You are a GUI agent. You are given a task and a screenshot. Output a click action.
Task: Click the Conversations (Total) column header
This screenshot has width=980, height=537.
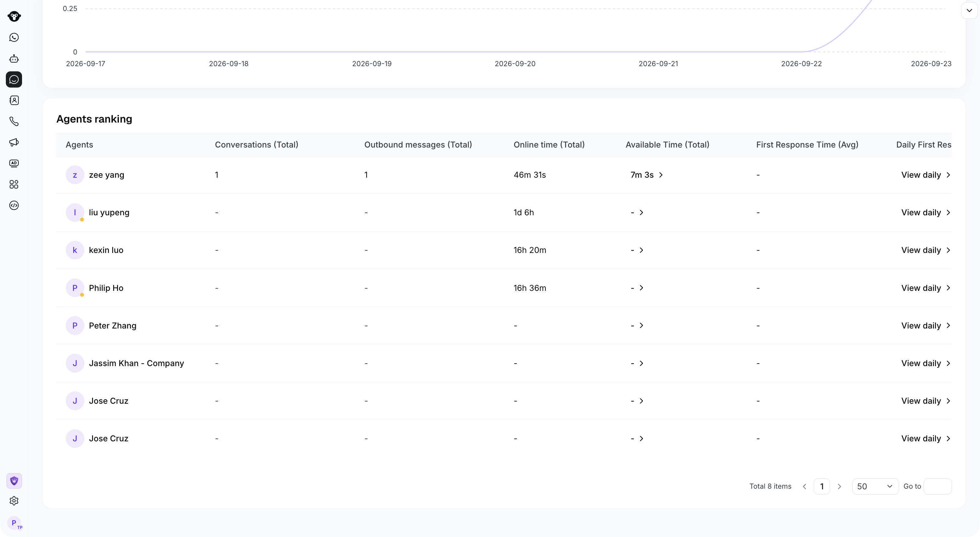click(x=256, y=145)
